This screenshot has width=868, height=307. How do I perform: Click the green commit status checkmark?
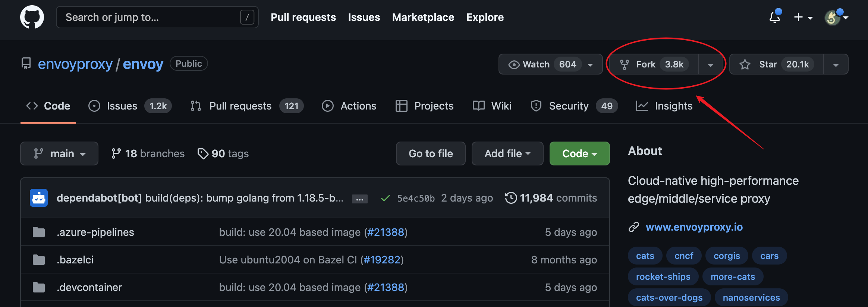pos(386,198)
